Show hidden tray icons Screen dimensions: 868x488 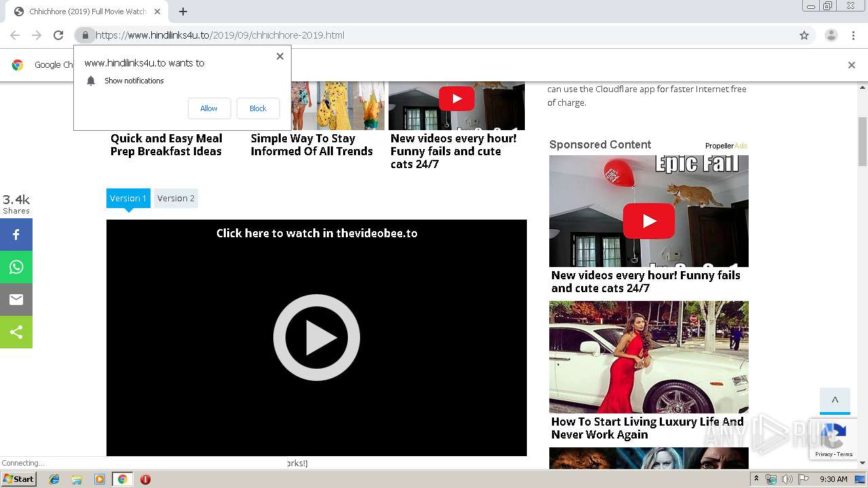tap(757, 479)
